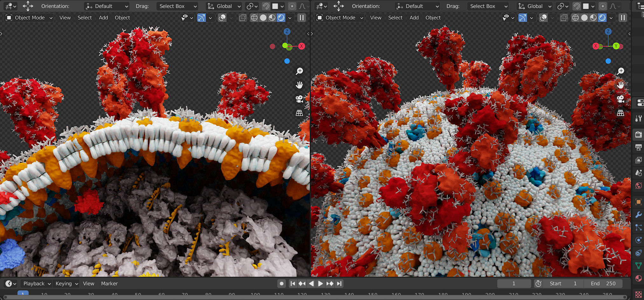Viewport: 644px width, 300px height.
Task: Open the Add menu in left viewport
Action: (x=103, y=18)
